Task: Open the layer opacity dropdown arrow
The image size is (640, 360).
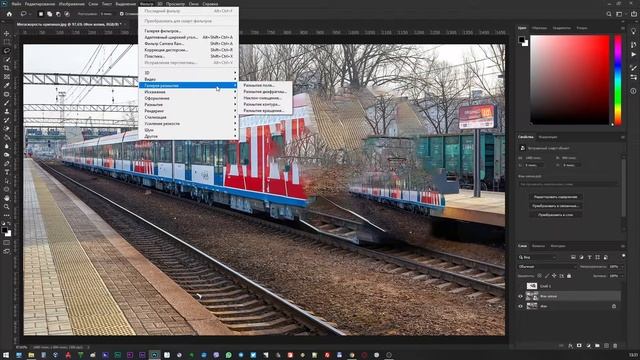Action: pyautogui.click(x=621, y=267)
